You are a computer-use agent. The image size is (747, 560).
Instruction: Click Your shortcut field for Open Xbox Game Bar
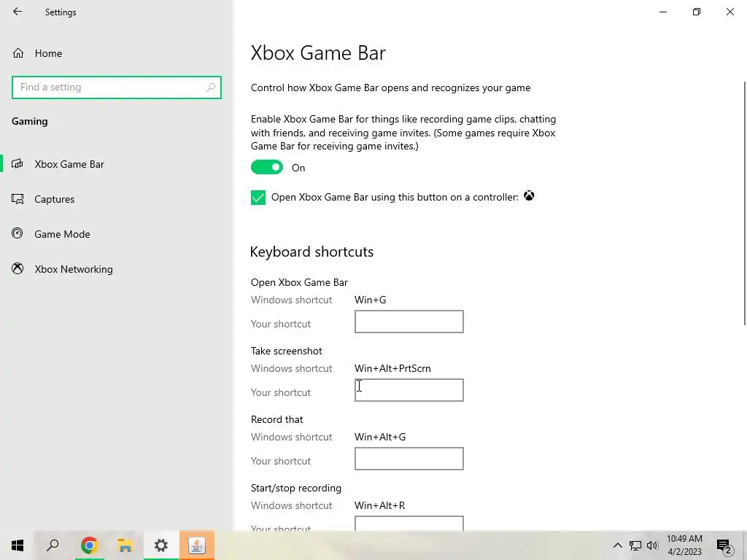tap(409, 322)
